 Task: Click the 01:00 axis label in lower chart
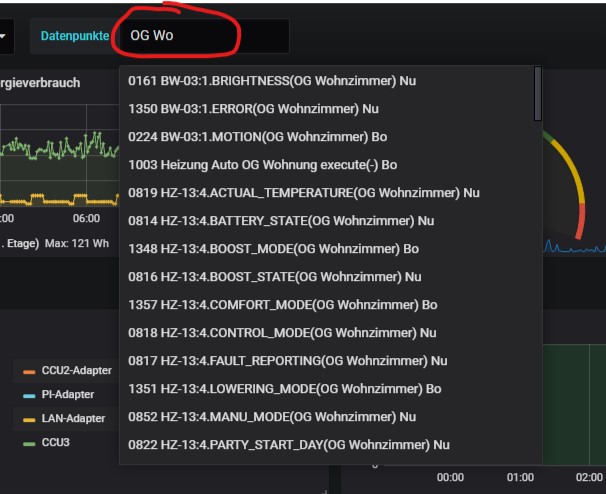click(520, 477)
